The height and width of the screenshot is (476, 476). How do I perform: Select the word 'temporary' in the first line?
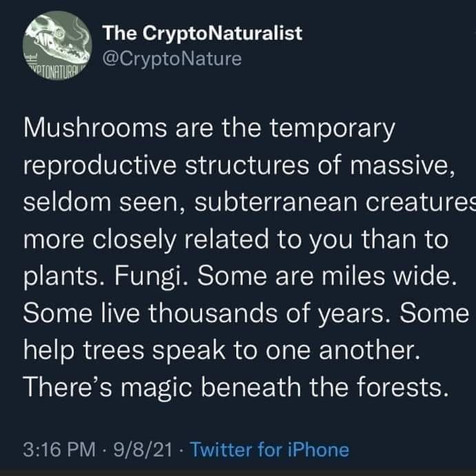point(333,129)
